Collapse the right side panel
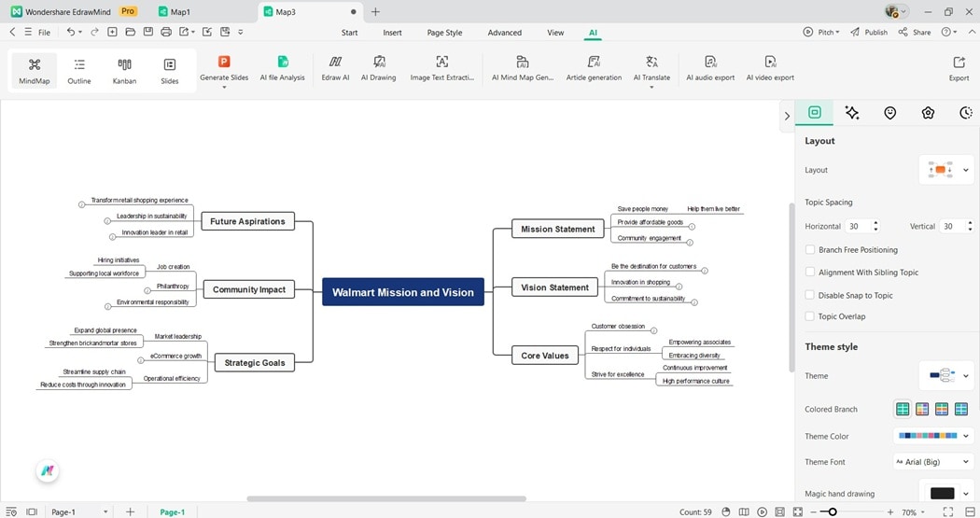Viewport: 980px width, 518px height. [x=787, y=116]
